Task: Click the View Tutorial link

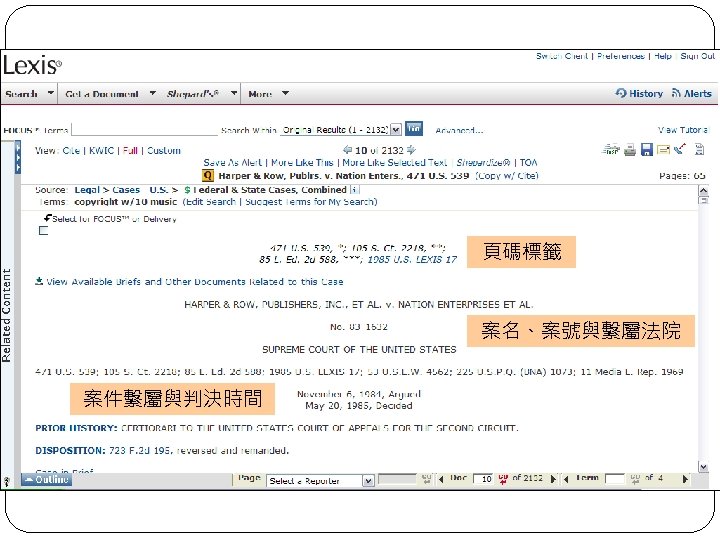Action: coord(683,130)
